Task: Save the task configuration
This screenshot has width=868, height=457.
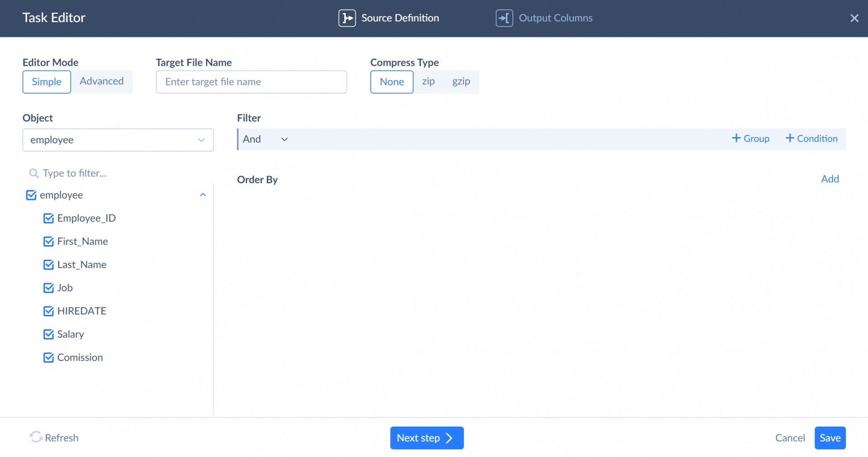Action: click(x=830, y=438)
